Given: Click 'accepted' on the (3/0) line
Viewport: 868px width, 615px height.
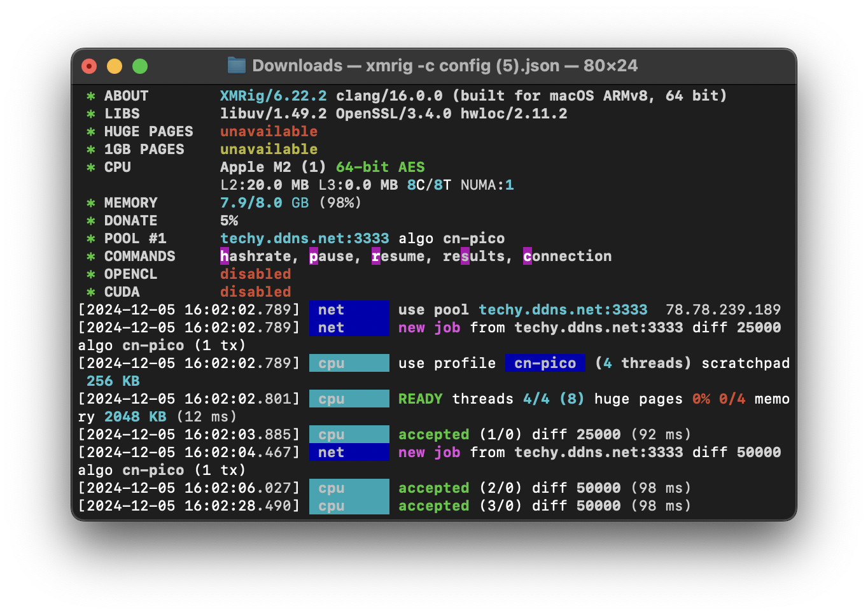Looking at the screenshot, I should (x=434, y=505).
